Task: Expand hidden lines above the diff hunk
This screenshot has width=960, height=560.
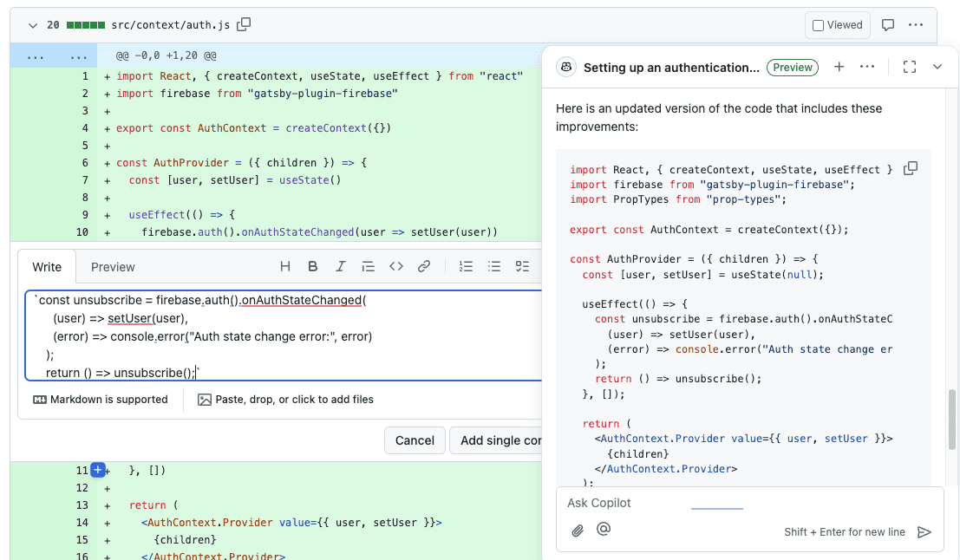Action: pos(53,55)
